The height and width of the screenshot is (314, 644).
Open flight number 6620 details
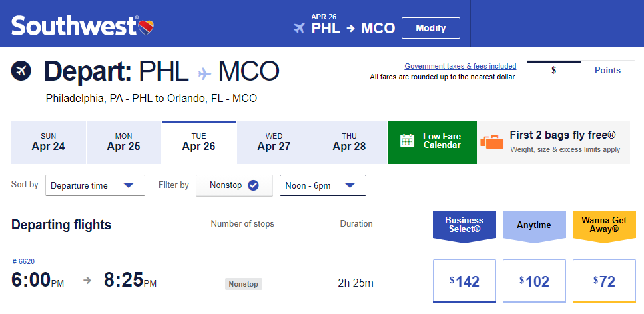pos(23,261)
